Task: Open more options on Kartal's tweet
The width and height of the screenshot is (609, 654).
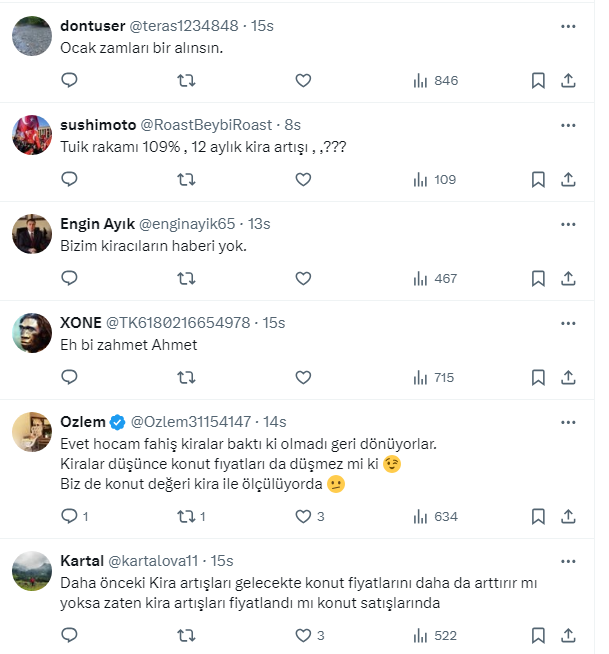Action: pyautogui.click(x=568, y=561)
